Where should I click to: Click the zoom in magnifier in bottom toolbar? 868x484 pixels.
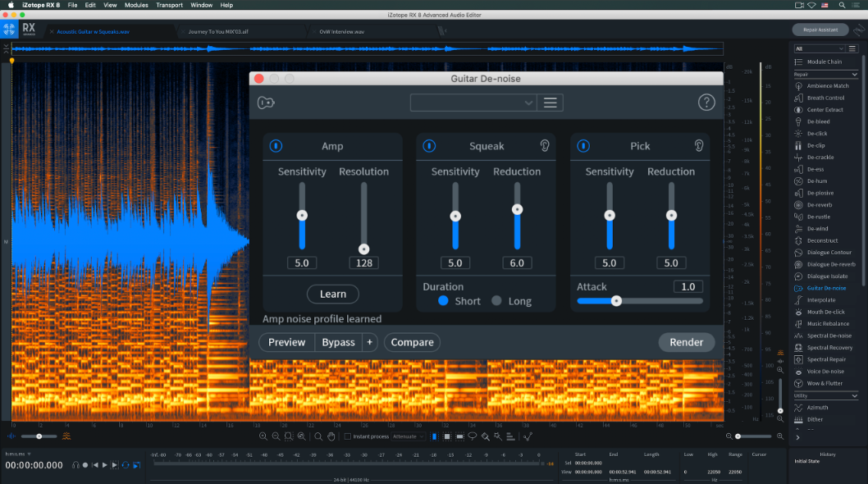263,436
